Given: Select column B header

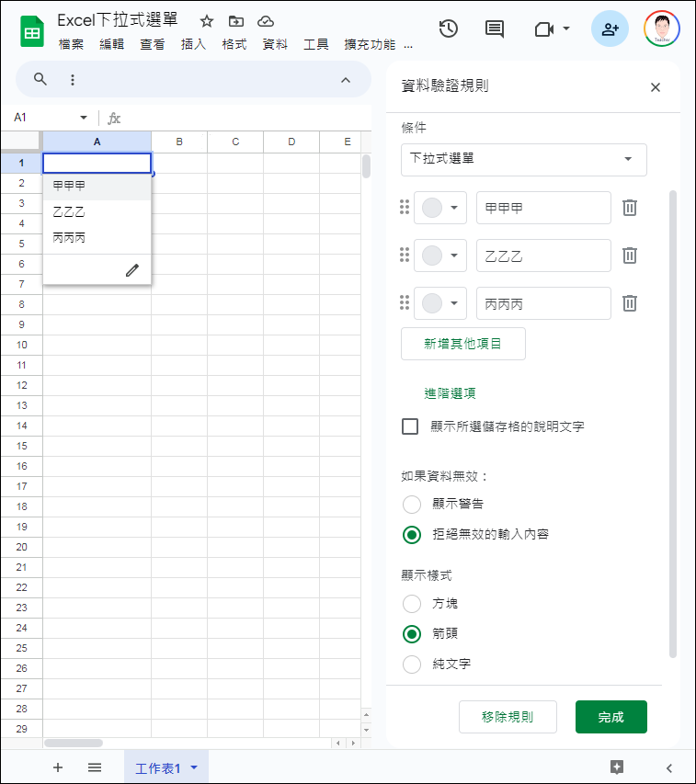Looking at the screenshot, I should point(179,142).
